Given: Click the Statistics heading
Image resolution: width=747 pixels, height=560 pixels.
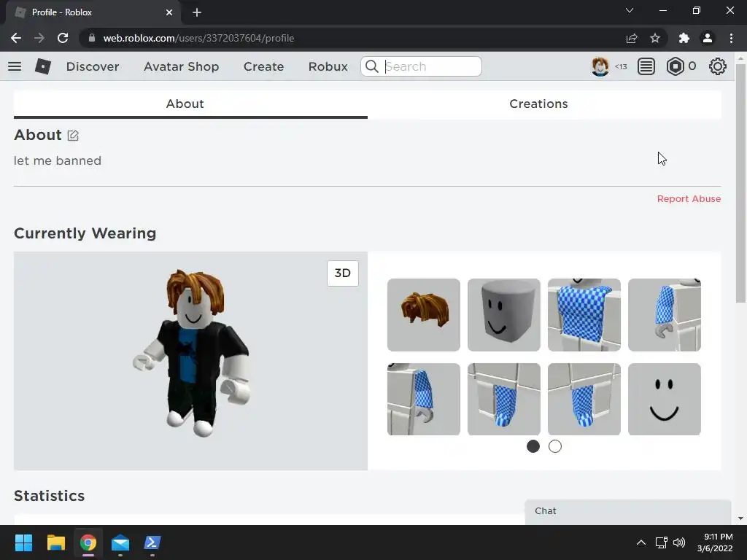Looking at the screenshot, I should click(x=50, y=496).
